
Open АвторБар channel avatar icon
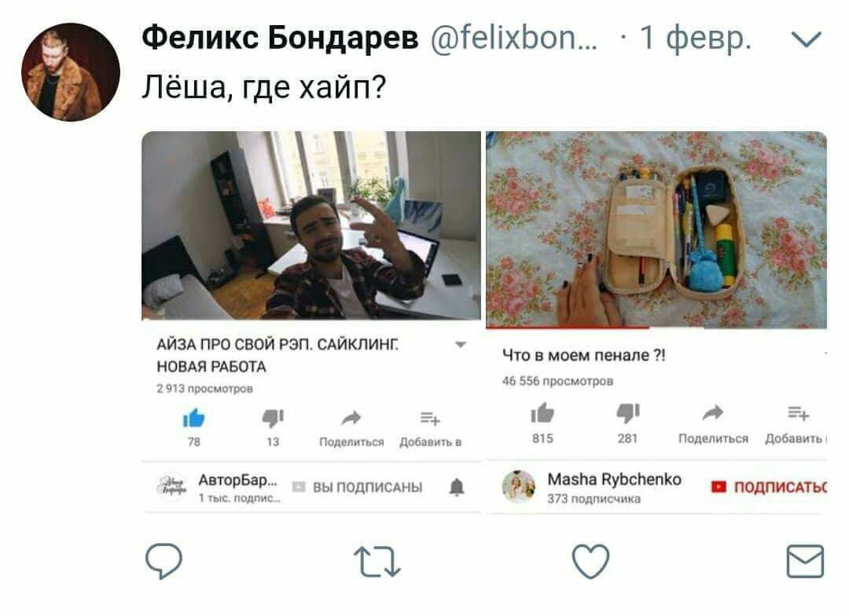(x=171, y=486)
